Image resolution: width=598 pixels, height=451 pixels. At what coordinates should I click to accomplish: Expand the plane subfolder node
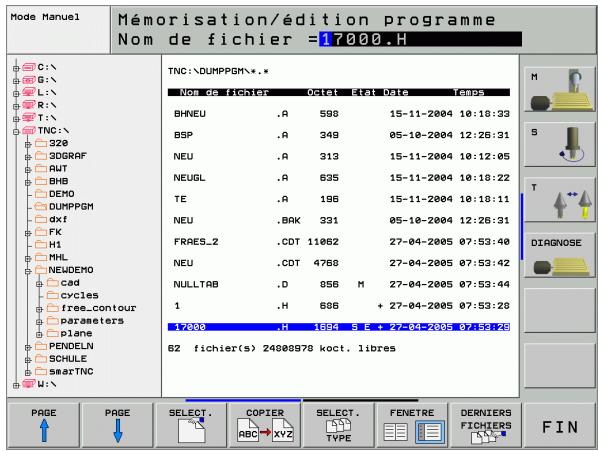[x=39, y=335]
